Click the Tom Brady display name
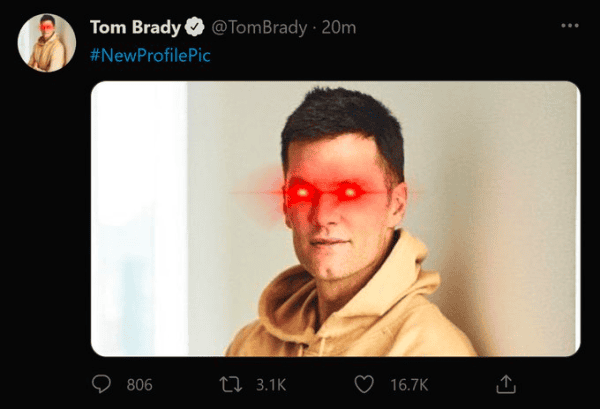Image resolution: width=600 pixels, height=409 pixels. tap(135, 28)
